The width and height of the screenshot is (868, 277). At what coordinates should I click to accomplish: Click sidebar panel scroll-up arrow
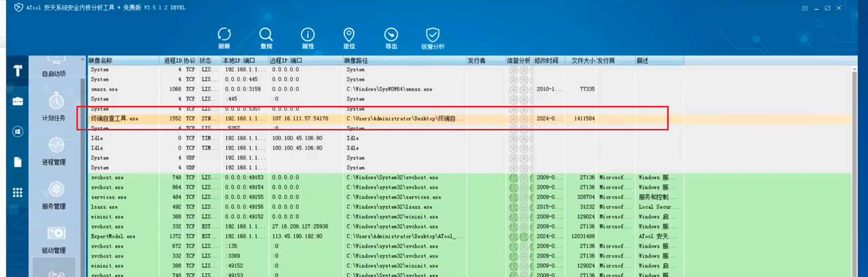pyautogui.click(x=82, y=59)
